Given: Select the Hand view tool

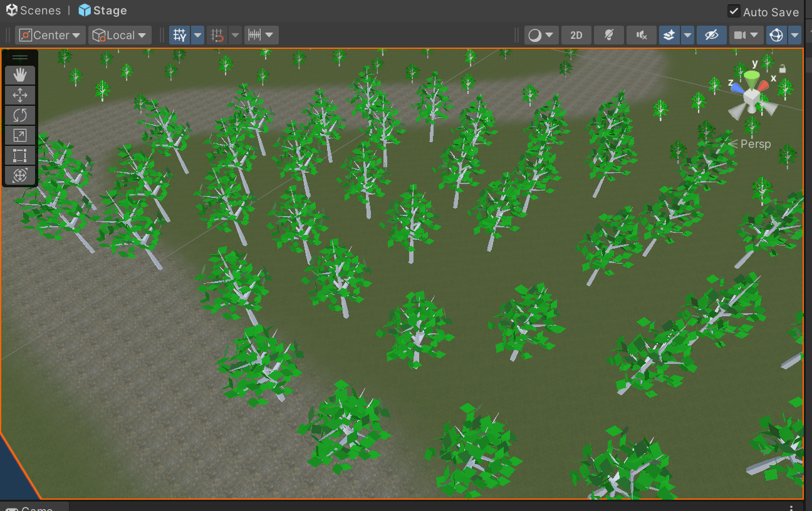Looking at the screenshot, I should pyautogui.click(x=20, y=75).
